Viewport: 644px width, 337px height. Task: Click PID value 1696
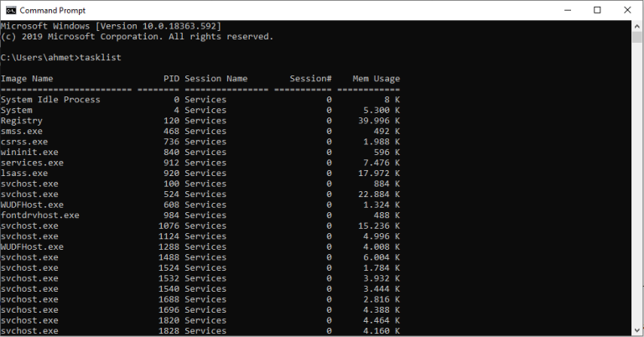169,310
